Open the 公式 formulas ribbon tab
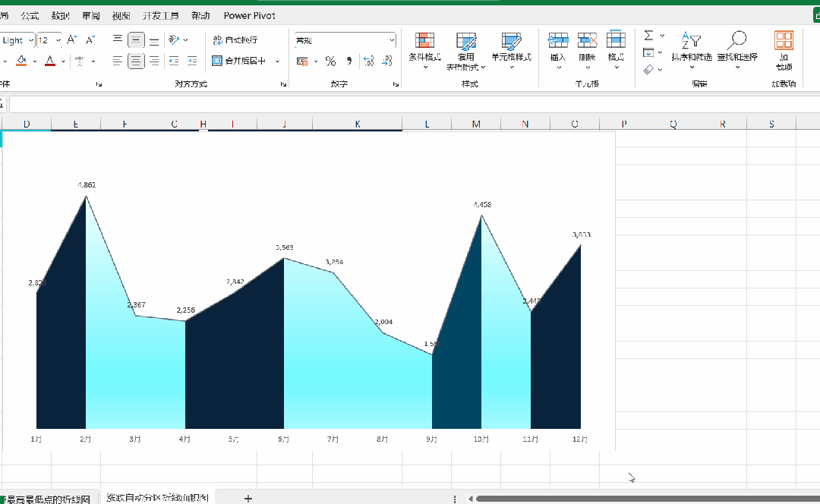The image size is (820, 504). click(30, 16)
